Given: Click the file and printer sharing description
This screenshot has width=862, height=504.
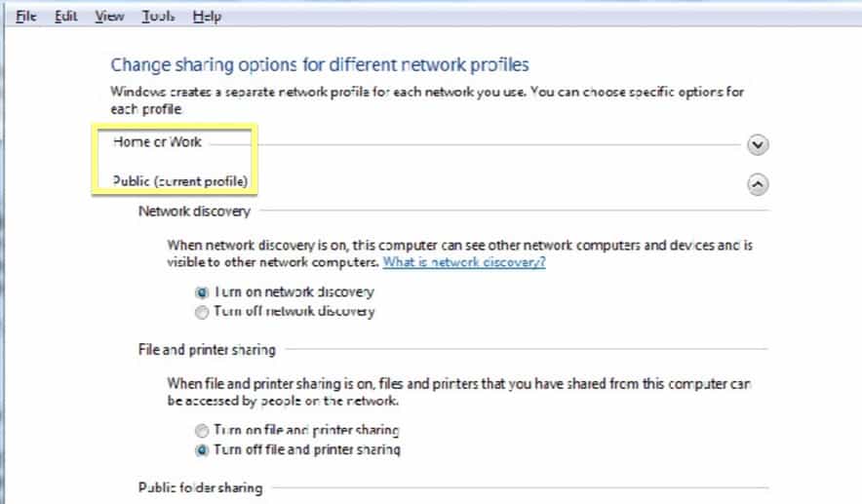Looking at the screenshot, I should [459, 392].
